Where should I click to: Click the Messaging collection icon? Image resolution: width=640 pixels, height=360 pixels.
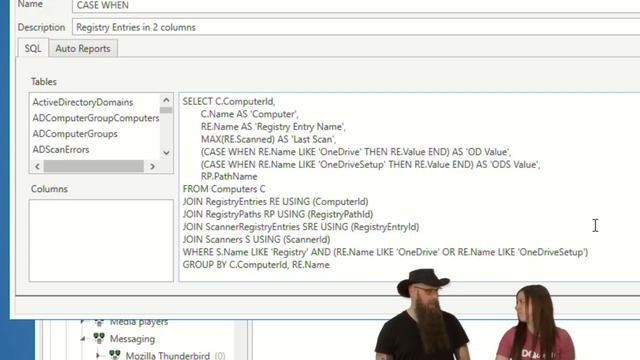99,338
